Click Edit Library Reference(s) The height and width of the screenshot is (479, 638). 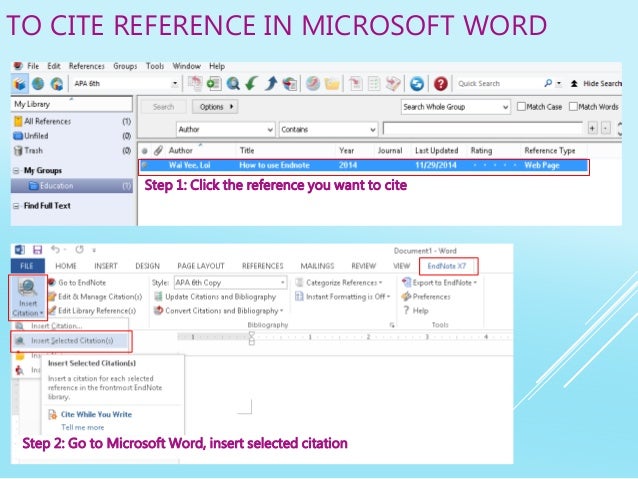[x=92, y=311]
